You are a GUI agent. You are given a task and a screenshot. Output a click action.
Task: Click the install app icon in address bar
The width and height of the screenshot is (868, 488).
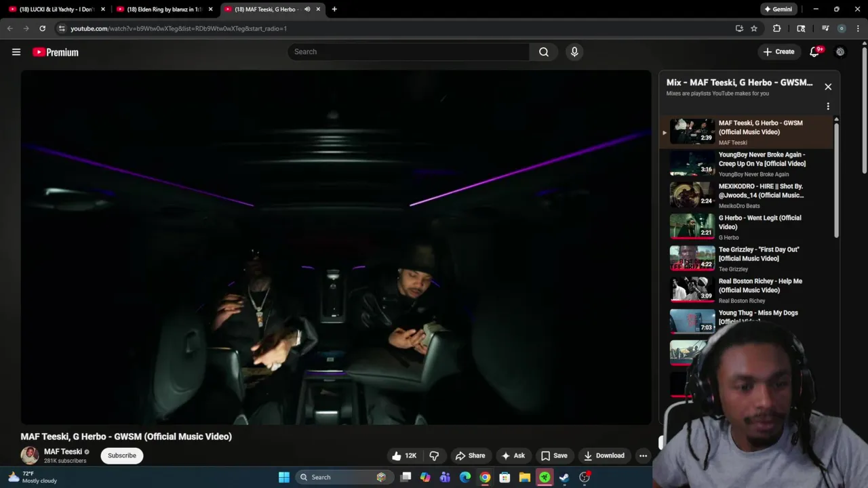click(x=739, y=28)
